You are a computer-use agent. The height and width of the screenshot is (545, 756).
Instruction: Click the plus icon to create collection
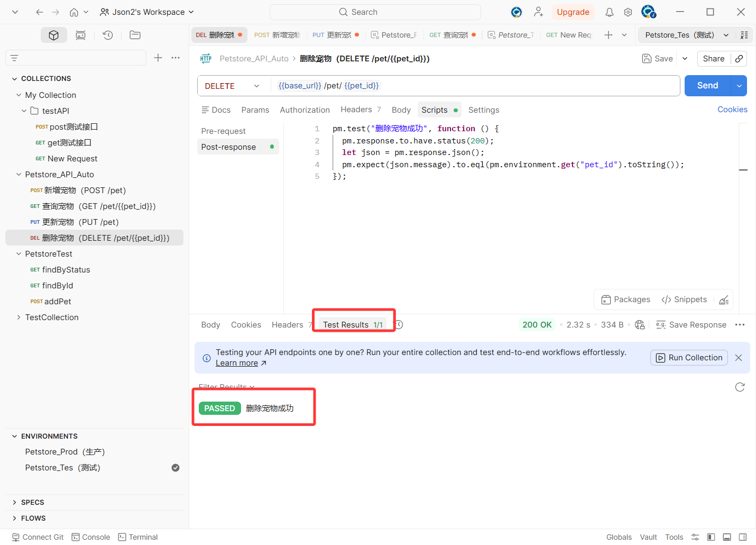pyautogui.click(x=158, y=58)
